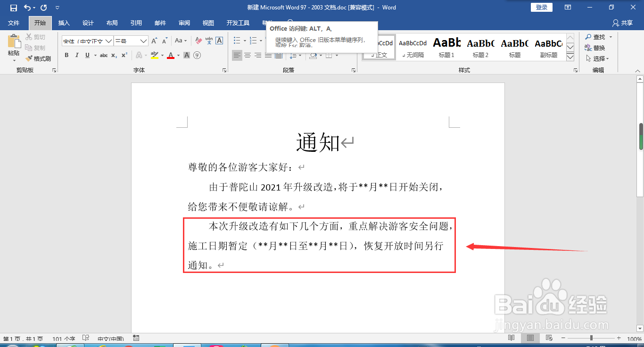Switch to the 插入 ribbon tab

64,23
